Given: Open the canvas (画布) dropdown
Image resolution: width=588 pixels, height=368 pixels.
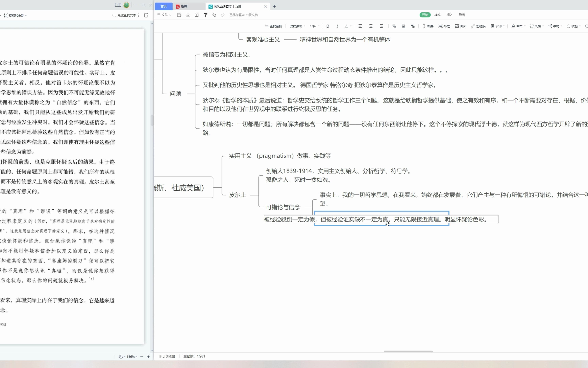Looking at the screenshot, I should pos(519,26).
